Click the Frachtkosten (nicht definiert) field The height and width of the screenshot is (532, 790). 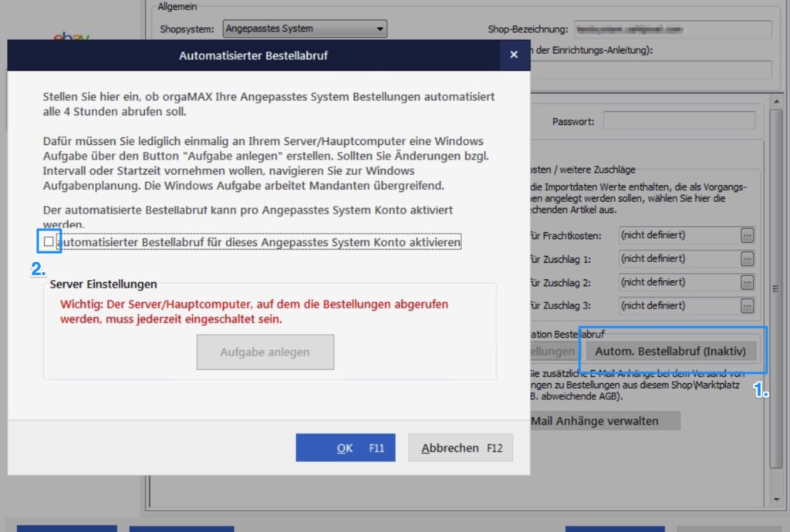679,235
